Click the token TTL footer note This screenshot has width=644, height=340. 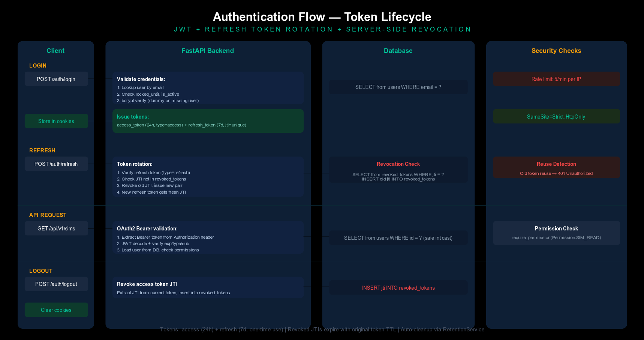tap(322, 329)
